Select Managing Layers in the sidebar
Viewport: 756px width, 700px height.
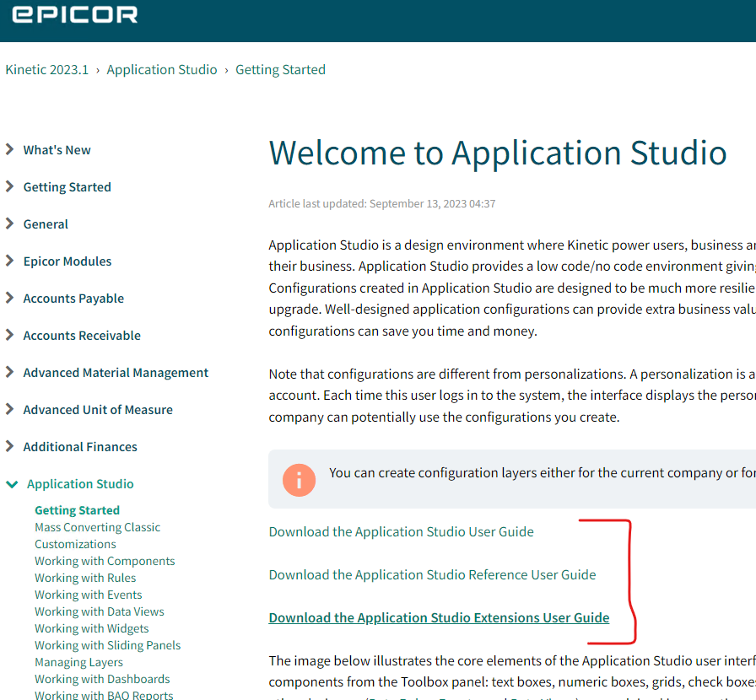[x=78, y=662]
